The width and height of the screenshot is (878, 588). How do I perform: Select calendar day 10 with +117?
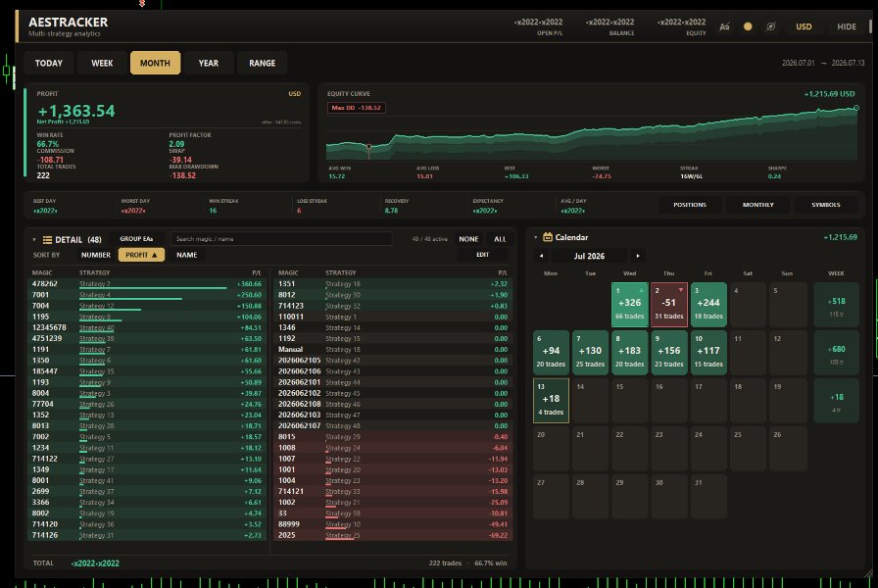(708, 352)
